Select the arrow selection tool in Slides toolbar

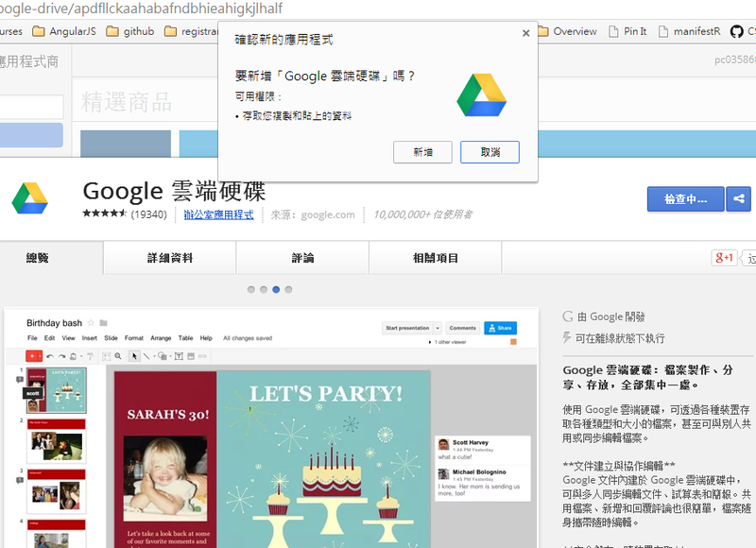(134, 356)
